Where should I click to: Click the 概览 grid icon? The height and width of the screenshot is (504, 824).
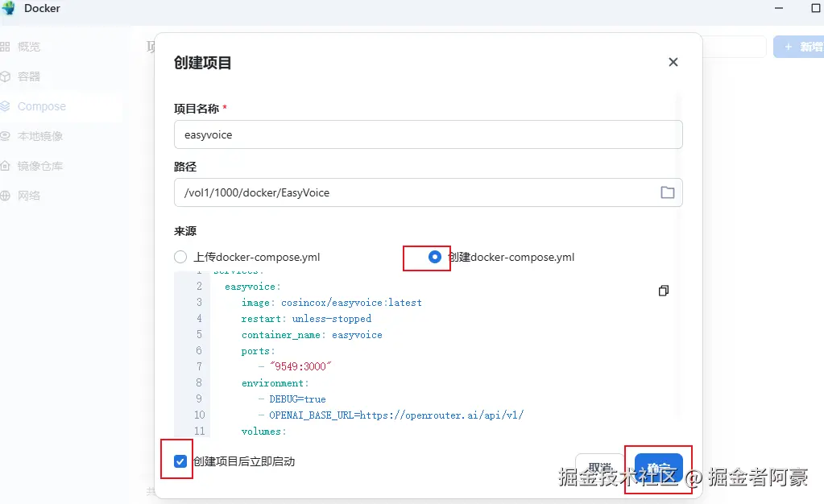(x=6, y=47)
